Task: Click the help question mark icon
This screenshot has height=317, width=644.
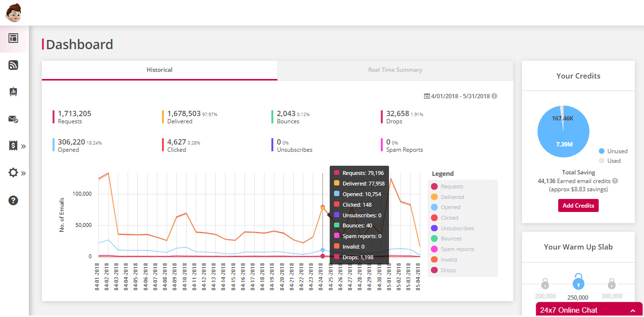Action: click(x=13, y=200)
